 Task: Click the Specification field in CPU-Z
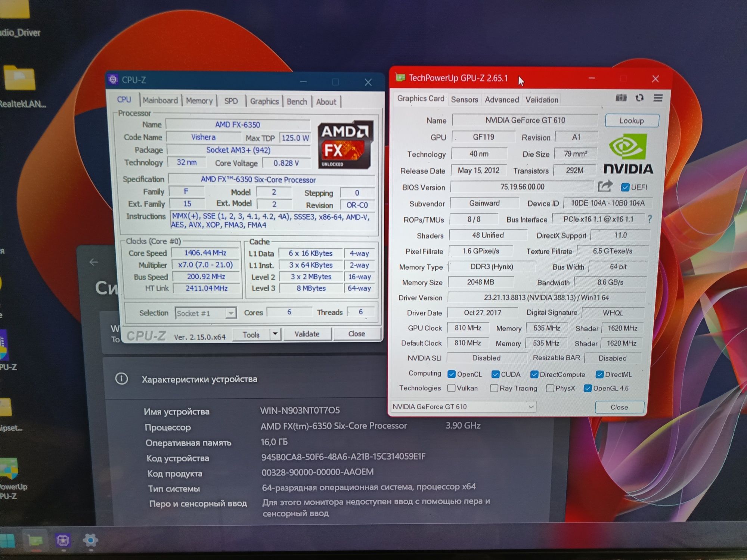pos(271,180)
